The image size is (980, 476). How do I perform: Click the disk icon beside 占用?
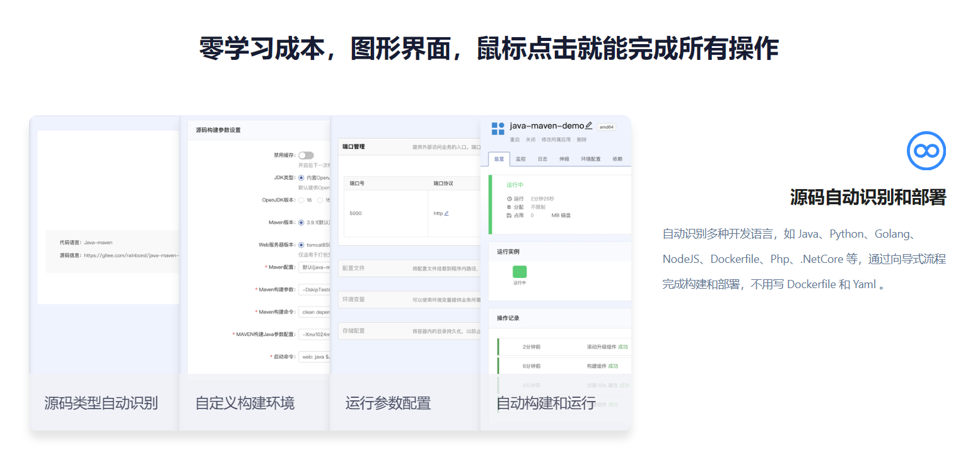pos(509,216)
